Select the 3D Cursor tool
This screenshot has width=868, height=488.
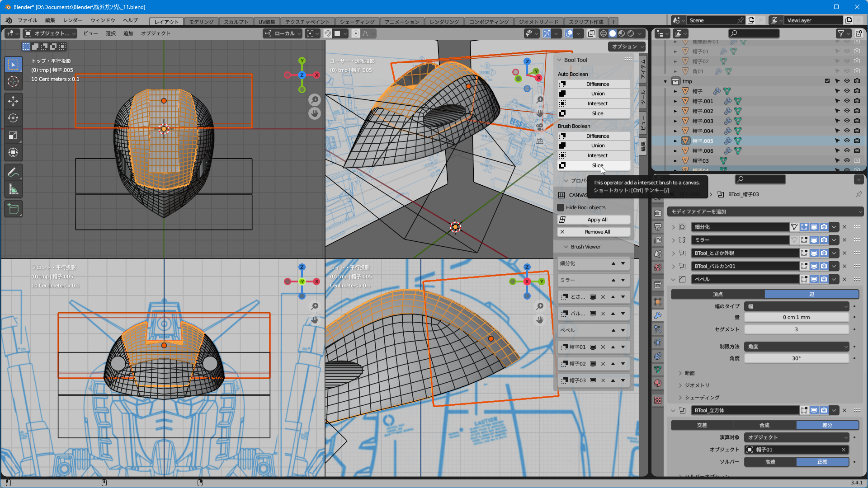point(13,81)
